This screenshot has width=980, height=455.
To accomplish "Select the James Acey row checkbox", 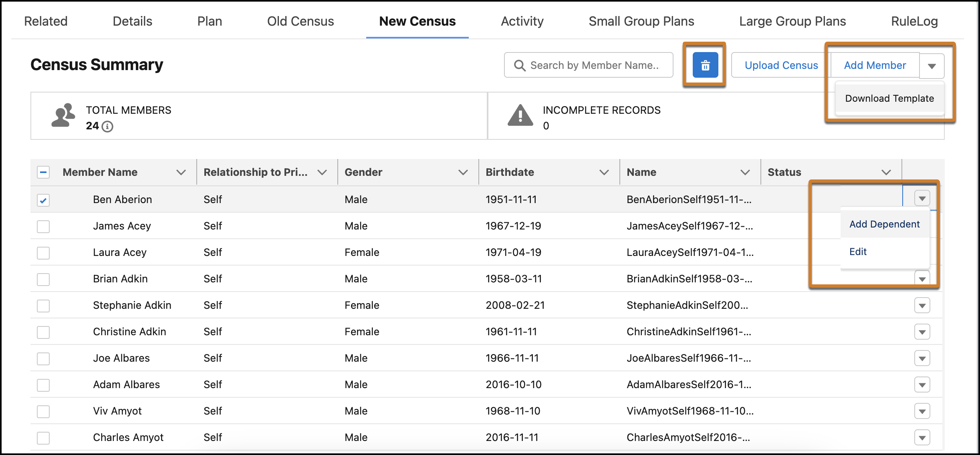I will pos(43,226).
